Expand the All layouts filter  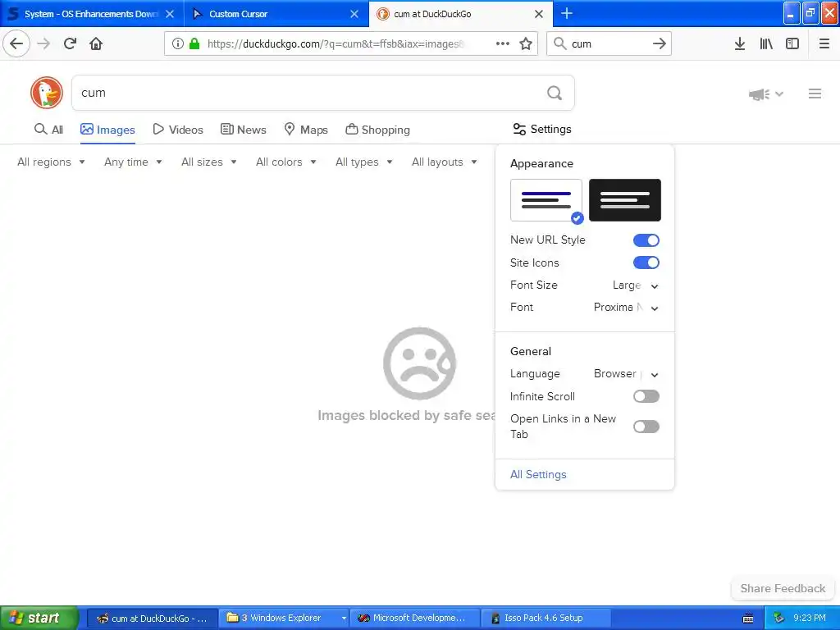point(444,162)
